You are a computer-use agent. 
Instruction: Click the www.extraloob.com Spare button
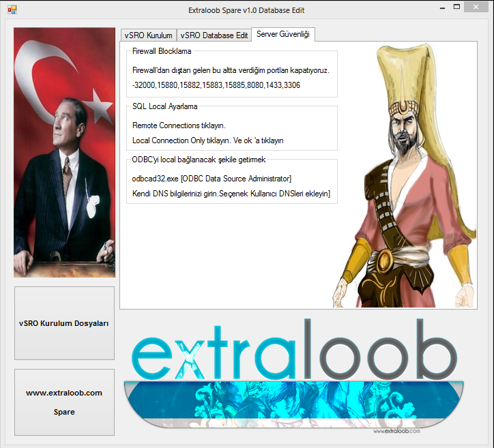click(64, 402)
